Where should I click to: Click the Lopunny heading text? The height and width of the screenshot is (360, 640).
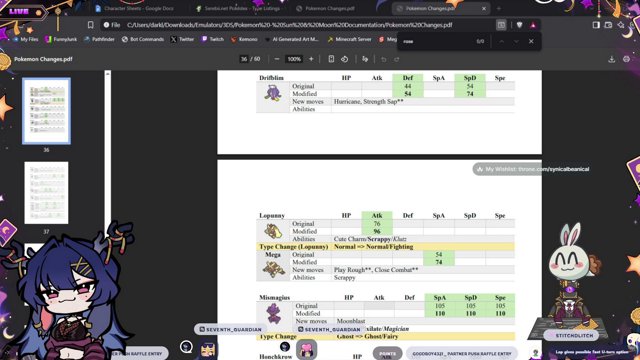pos(272,215)
